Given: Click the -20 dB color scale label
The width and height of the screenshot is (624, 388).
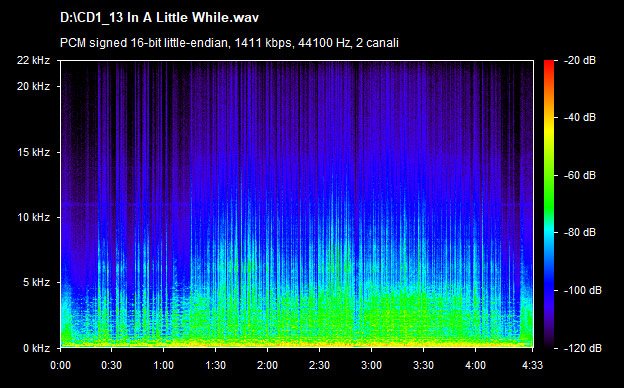Looking at the screenshot, I should click(x=579, y=60).
